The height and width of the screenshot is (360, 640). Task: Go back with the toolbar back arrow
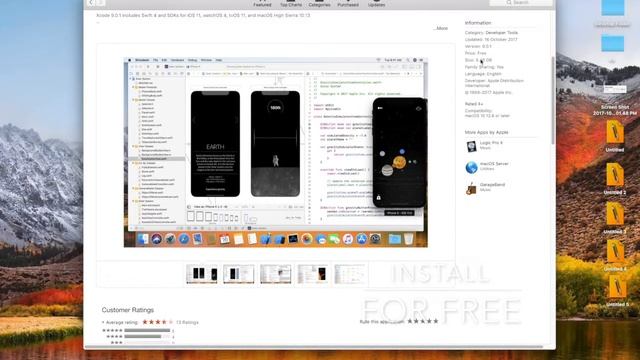pos(91,3)
